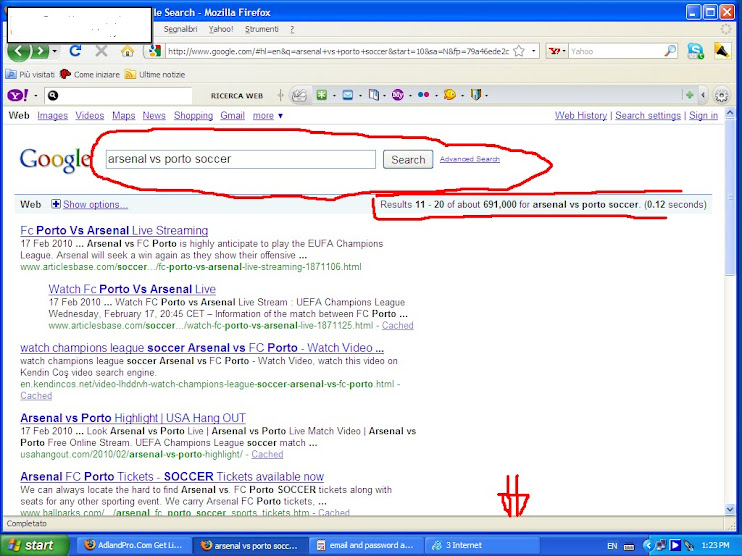Open dropdown arrow beside the mail icon

[x=360, y=96]
